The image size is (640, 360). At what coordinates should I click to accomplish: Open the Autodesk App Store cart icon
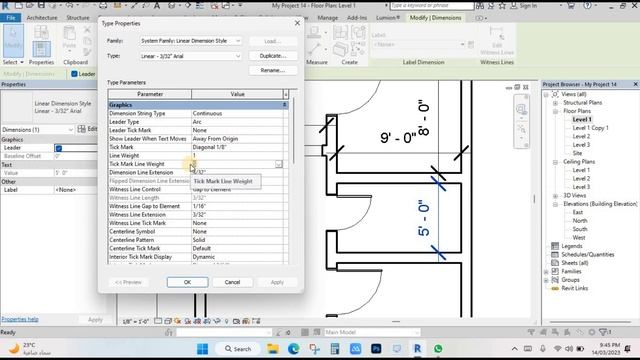(571, 6)
